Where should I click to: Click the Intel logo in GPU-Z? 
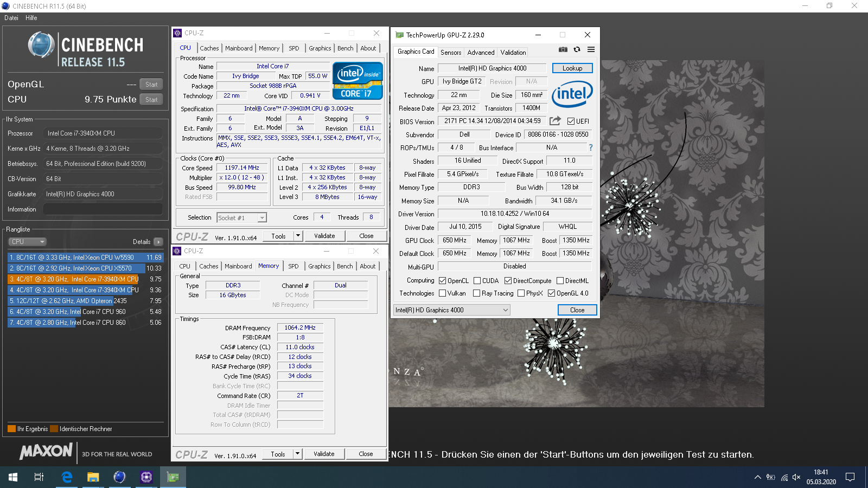(x=572, y=94)
